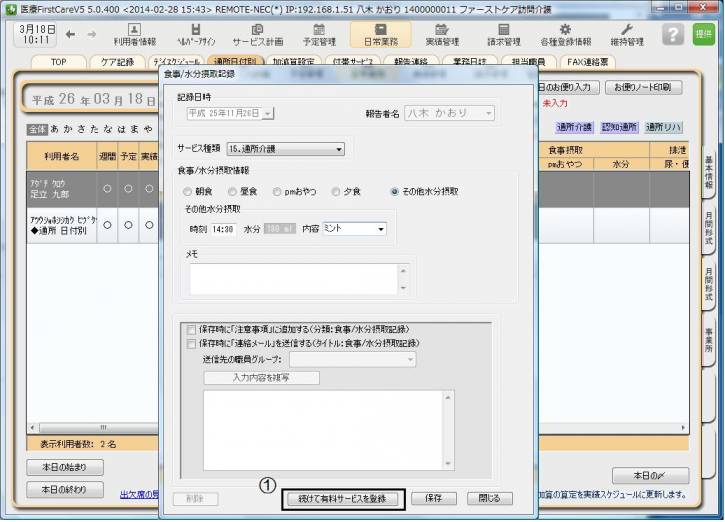Select the 日常業務 toolbar icon
The width and height of the screenshot is (725, 522).
tap(380, 35)
